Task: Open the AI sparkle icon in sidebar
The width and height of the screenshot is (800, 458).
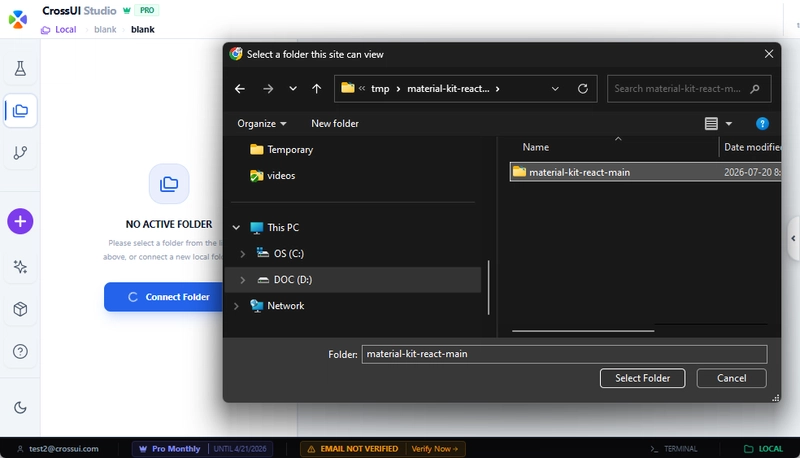Action: pos(20,267)
